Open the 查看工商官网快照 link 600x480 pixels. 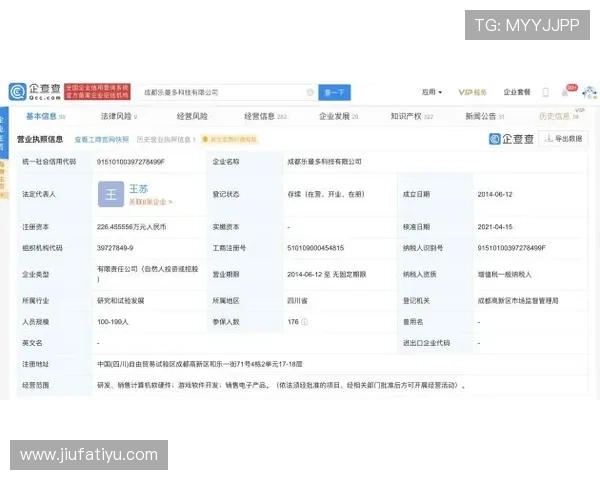point(101,139)
